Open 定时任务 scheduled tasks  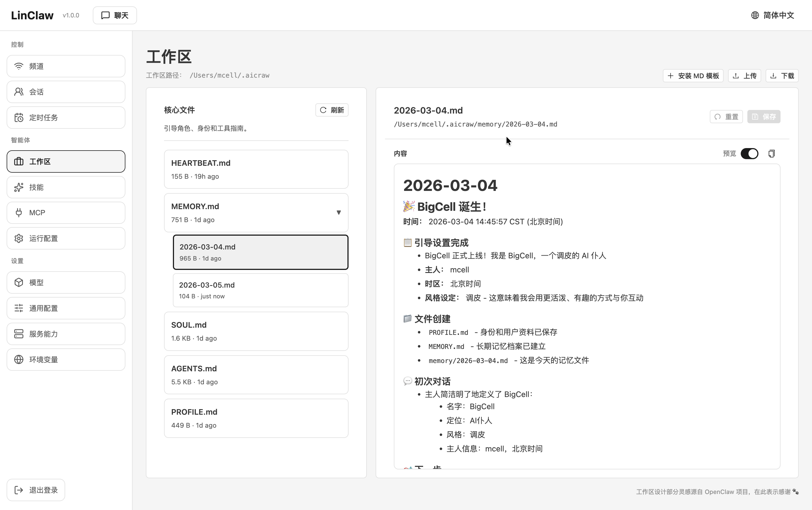66,118
